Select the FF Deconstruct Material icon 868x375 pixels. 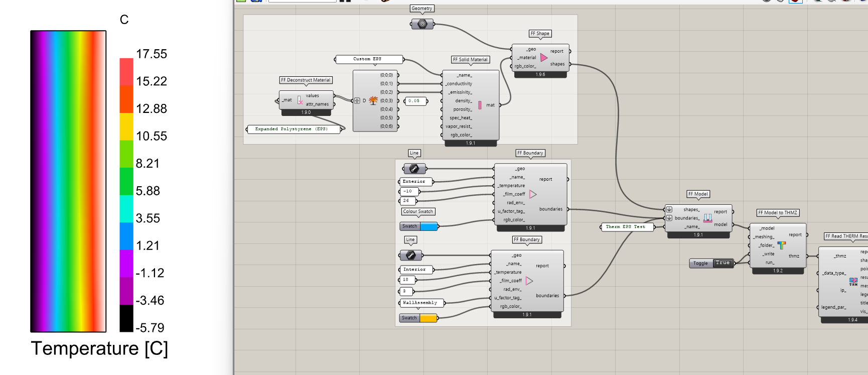(300, 100)
